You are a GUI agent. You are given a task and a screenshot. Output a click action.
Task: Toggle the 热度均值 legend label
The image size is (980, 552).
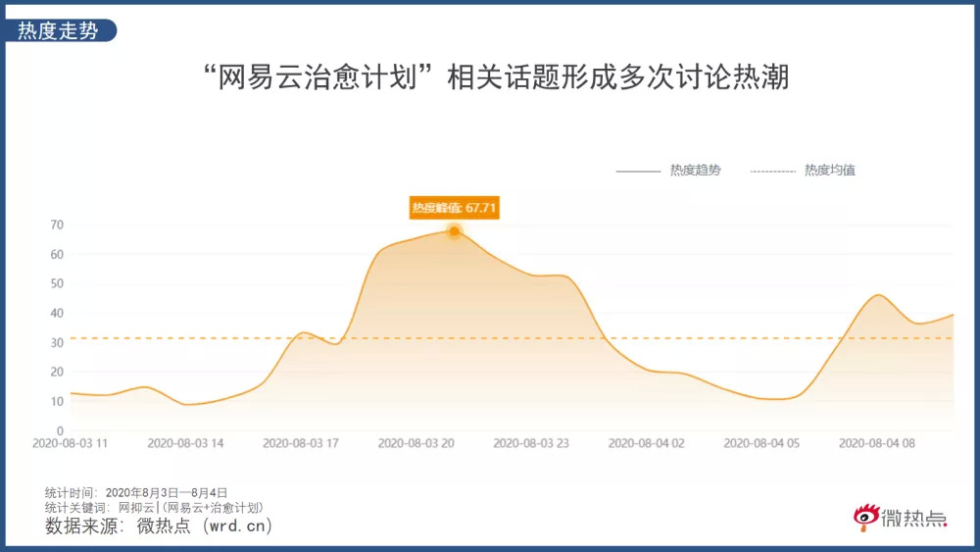tap(829, 170)
